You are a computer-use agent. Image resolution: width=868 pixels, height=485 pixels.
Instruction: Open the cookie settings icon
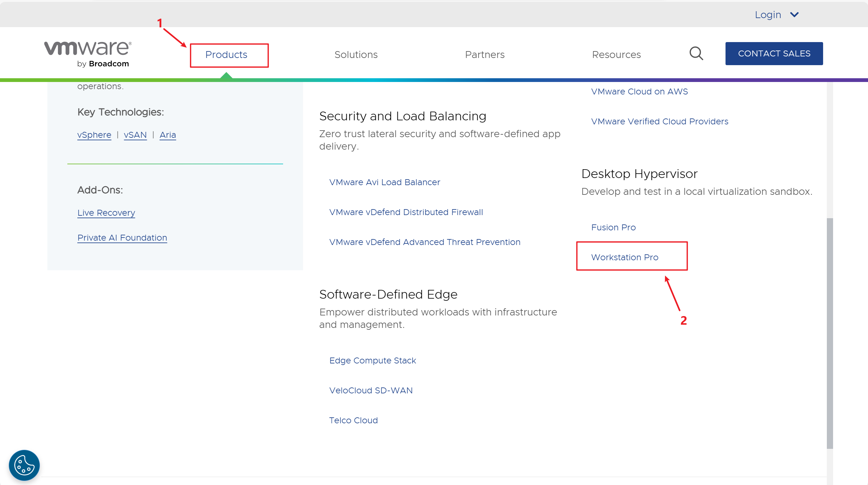tap(24, 465)
